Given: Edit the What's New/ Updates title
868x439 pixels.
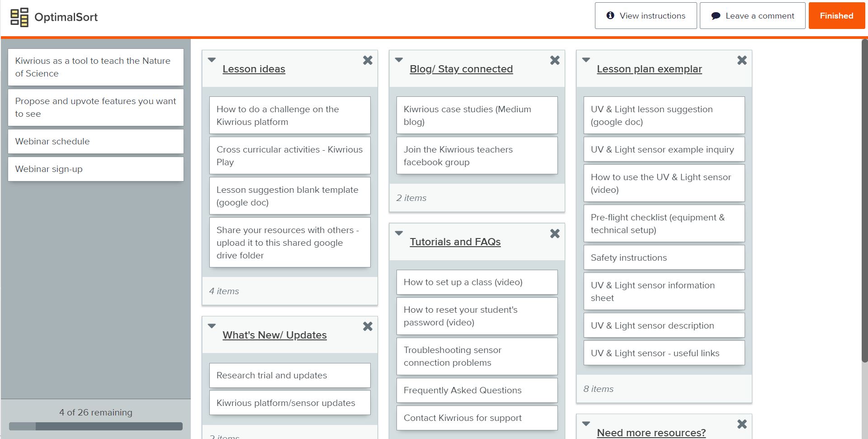Looking at the screenshot, I should point(274,335).
